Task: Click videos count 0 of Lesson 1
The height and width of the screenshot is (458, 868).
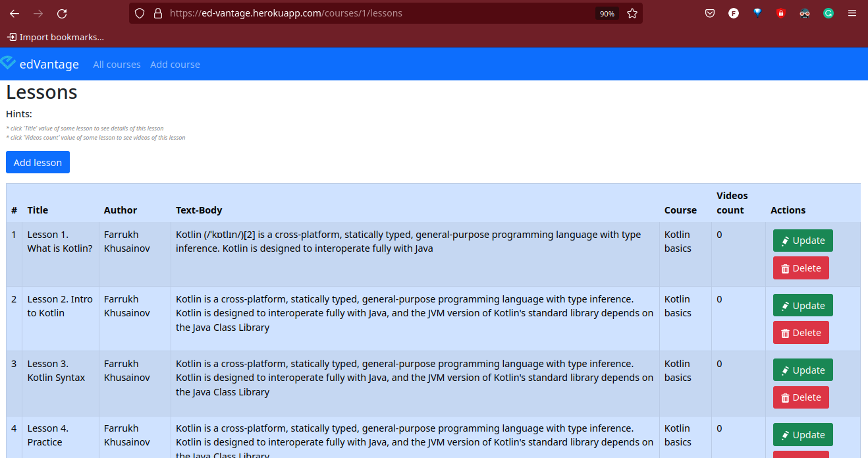Action: tap(719, 235)
